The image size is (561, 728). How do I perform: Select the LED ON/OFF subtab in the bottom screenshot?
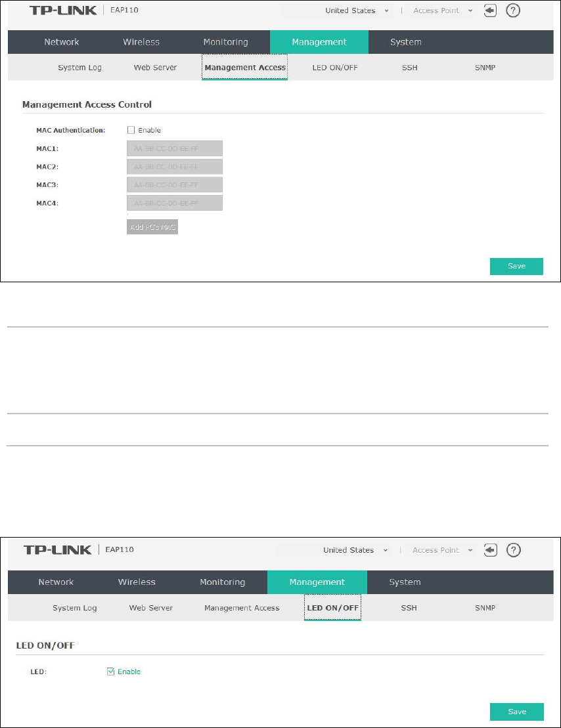click(x=333, y=608)
